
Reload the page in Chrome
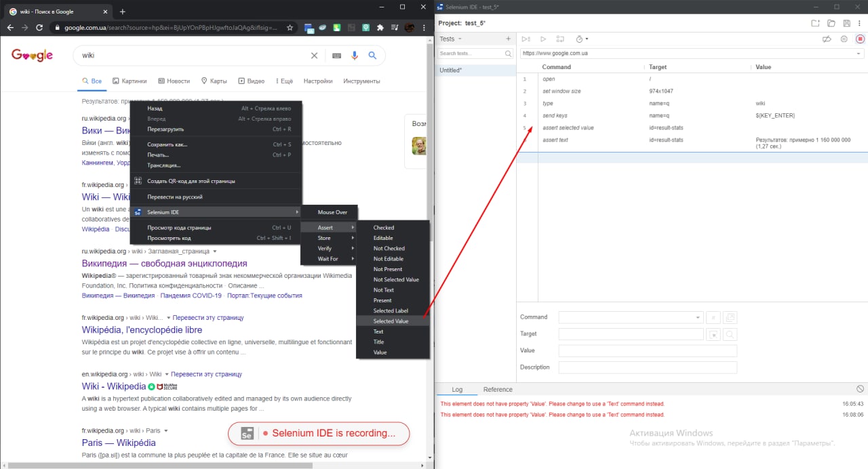(39, 27)
